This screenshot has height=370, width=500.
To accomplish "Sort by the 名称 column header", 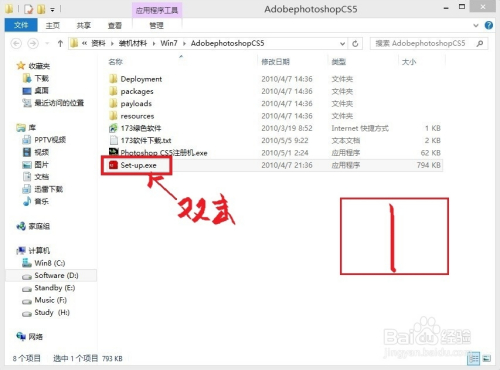I will [x=116, y=62].
